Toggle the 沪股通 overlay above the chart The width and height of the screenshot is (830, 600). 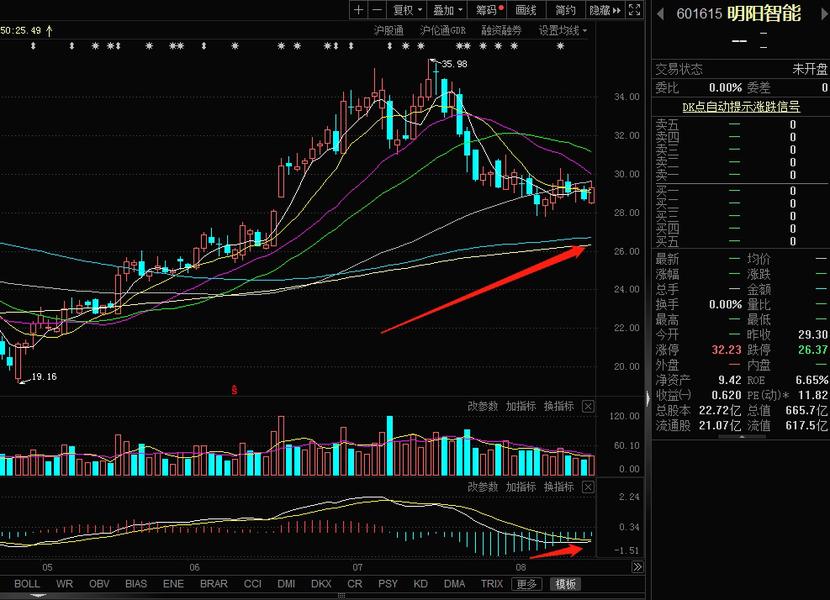pos(388,30)
